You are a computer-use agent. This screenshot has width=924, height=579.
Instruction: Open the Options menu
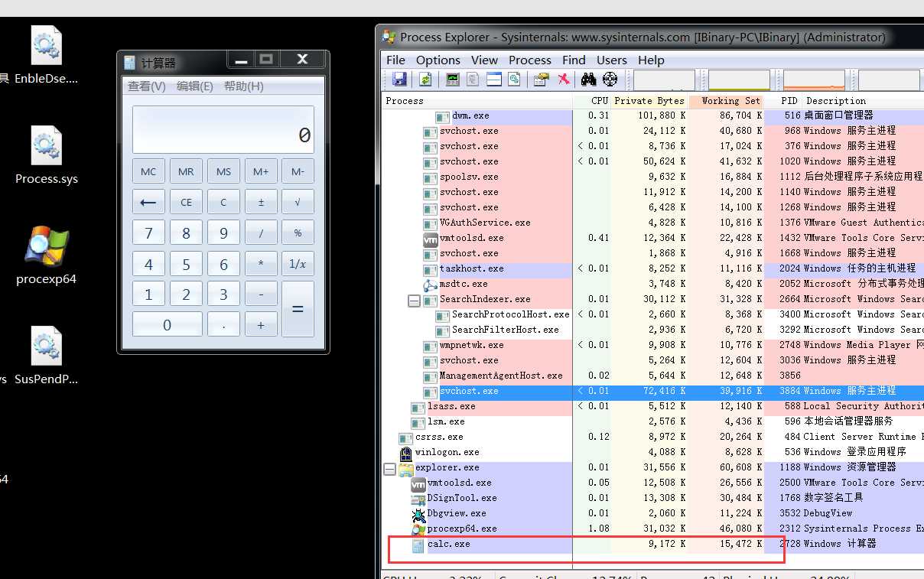coord(438,60)
